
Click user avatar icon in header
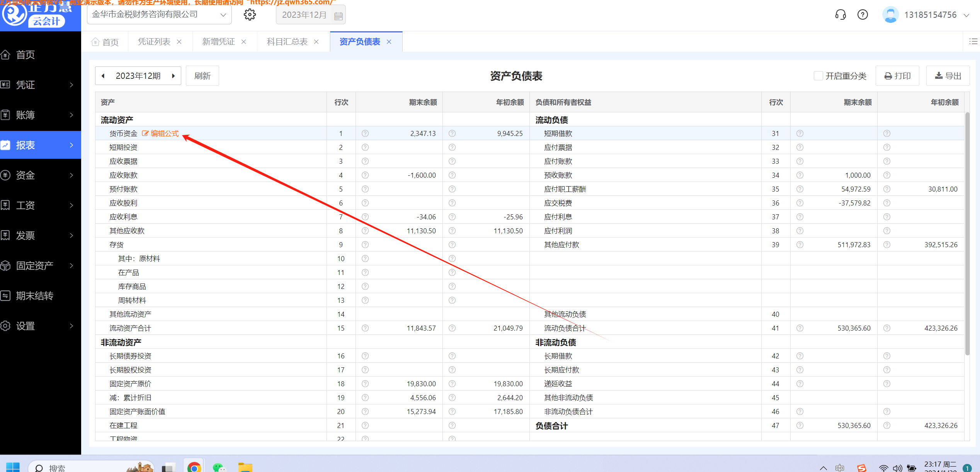890,15
